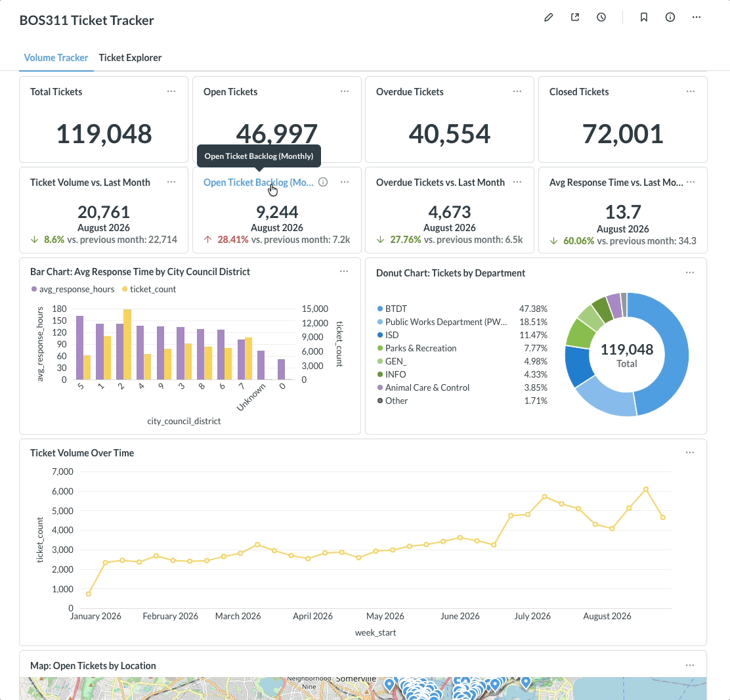Click the Overdue Tickets vs. Last Month title
This screenshot has width=730, height=700.
tap(440, 183)
